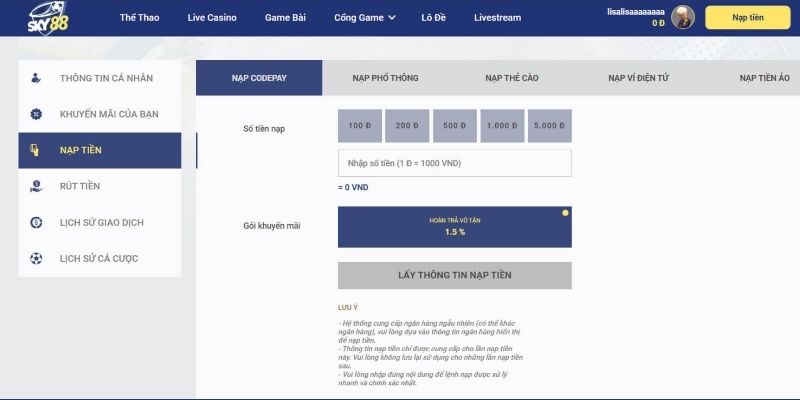Select Hoàn Trả Vô Tận 1.5% package
Viewport: 800px width, 400px height.
tap(455, 227)
